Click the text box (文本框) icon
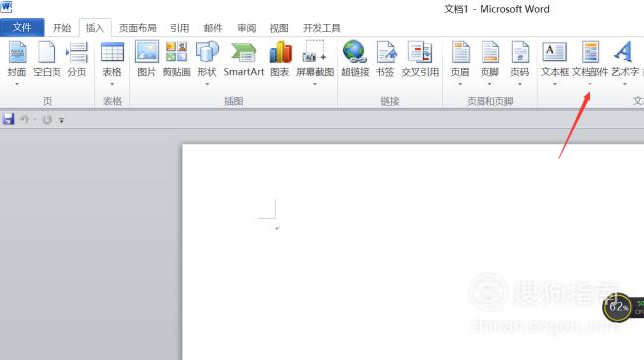Viewport: 644px width, 360px height. (x=555, y=52)
